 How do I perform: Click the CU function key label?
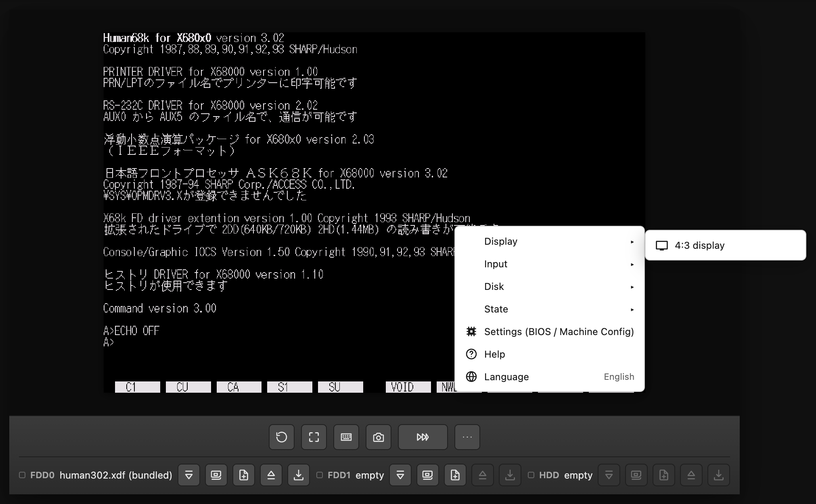click(x=188, y=387)
